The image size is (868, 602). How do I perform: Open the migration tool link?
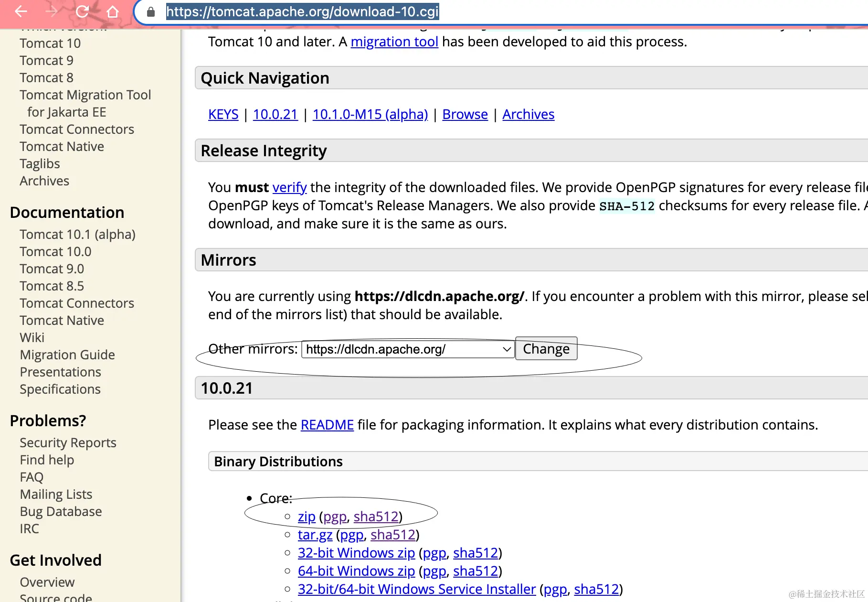[x=394, y=42]
